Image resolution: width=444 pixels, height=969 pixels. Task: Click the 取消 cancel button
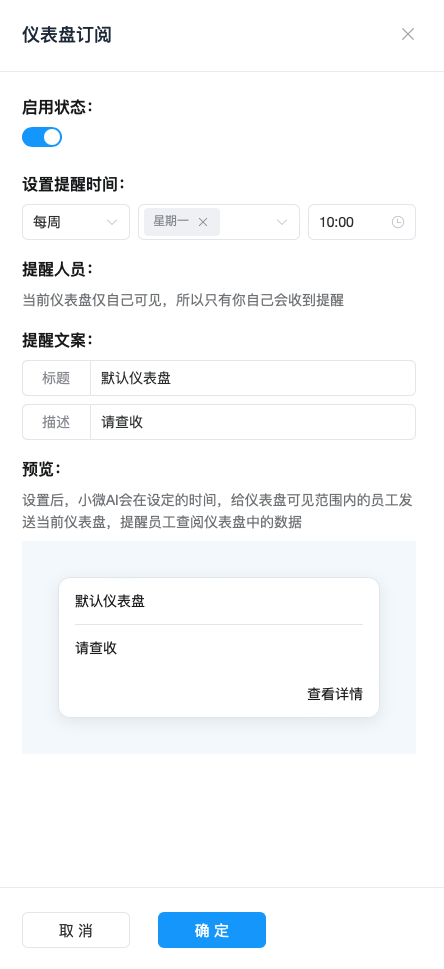[x=76, y=930]
